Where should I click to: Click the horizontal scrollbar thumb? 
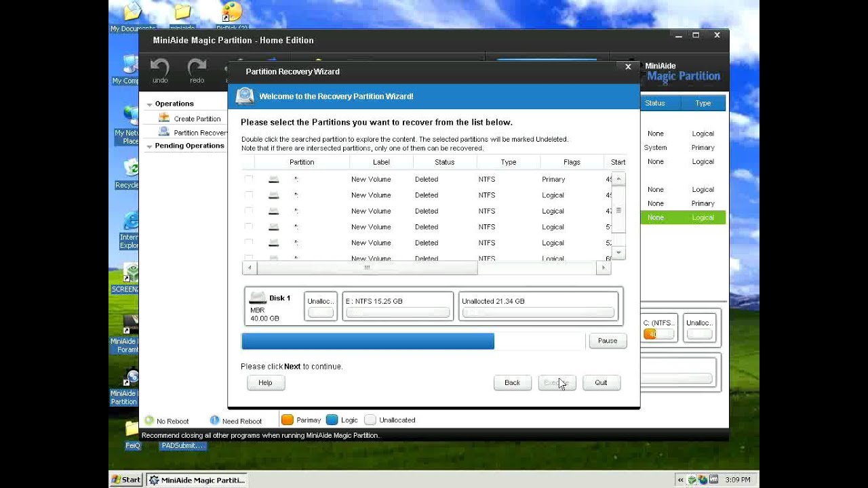[x=367, y=268]
